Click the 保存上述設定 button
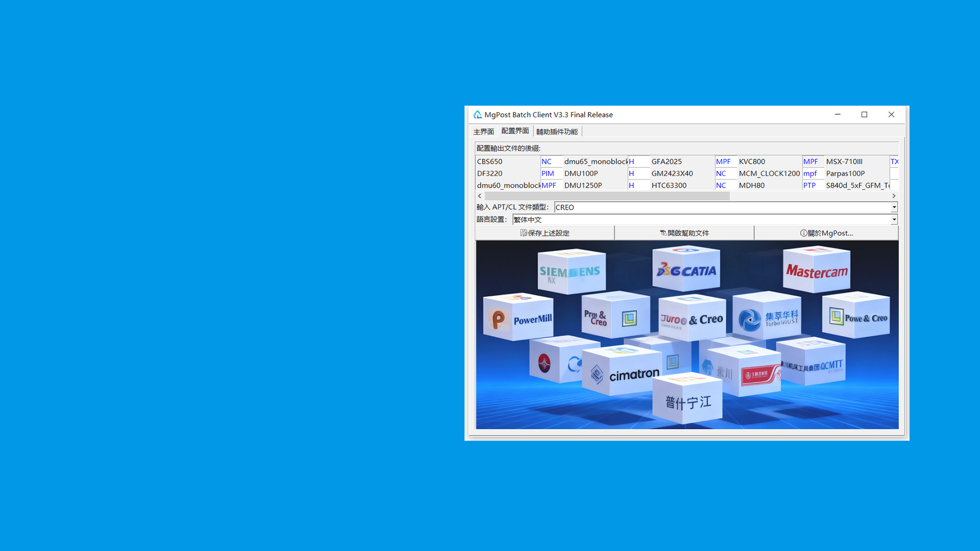Viewport: 980px width, 551px height. 545,233
